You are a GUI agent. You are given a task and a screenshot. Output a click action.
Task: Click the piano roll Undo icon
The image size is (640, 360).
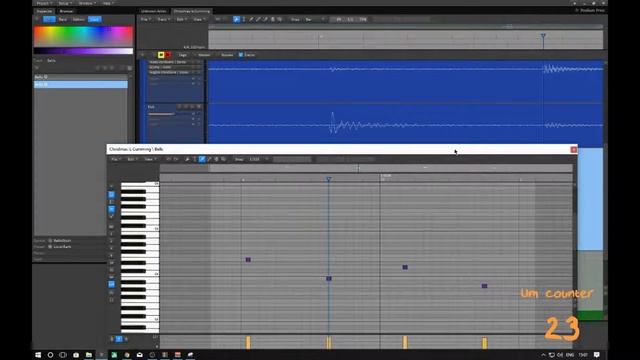(x=168, y=159)
